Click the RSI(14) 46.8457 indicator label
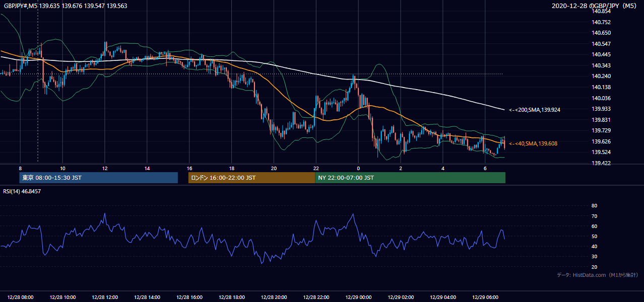The width and height of the screenshot is (644, 302). click(x=22, y=191)
